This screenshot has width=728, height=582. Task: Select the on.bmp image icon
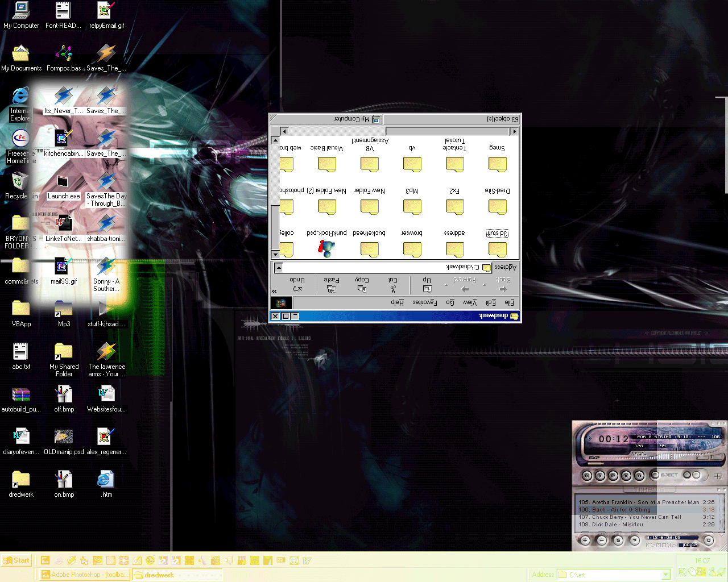click(x=64, y=484)
